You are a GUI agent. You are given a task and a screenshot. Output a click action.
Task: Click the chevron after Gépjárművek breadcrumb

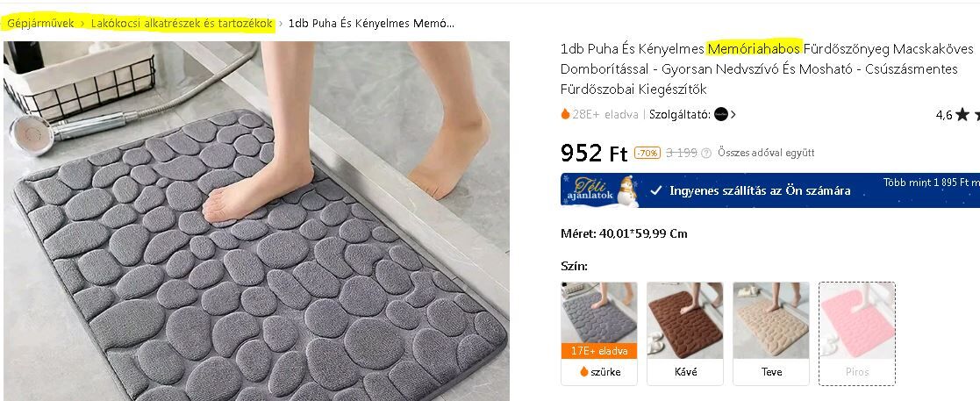82,24
